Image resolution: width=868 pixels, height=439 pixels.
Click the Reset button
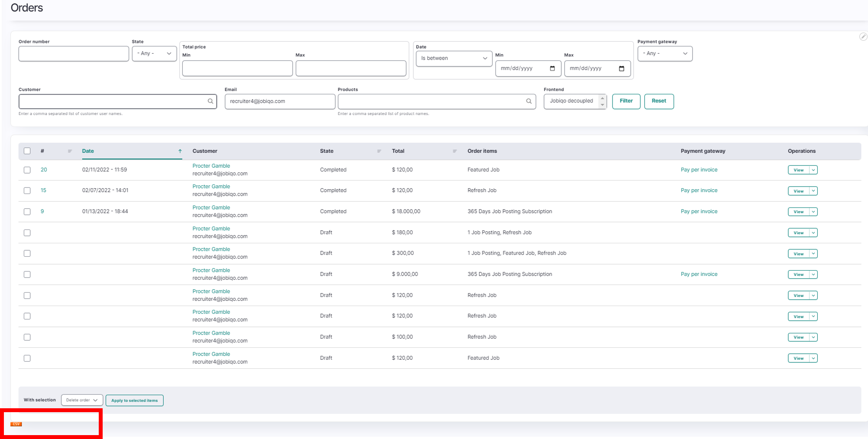tap(659, 101)
